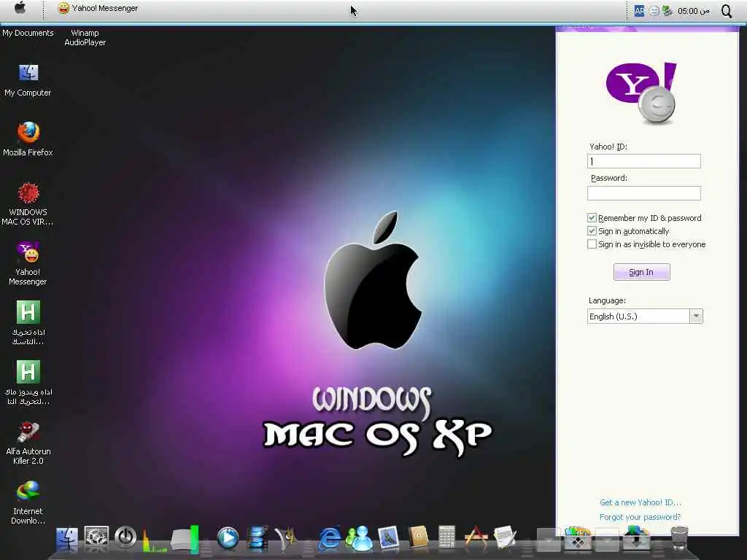Open the magnifier search icon in the top bar
Image resolution: width=747 pixels, height=560 pixels.
pos(726,11)
